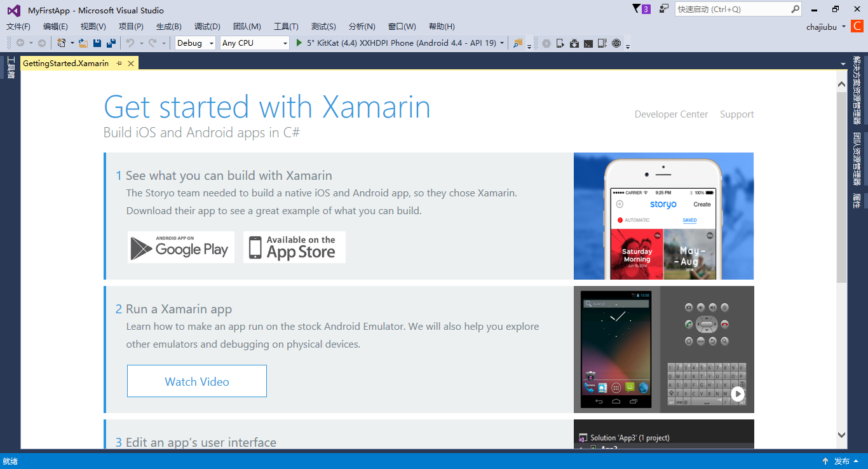Open the 文件(F) menu
The height and width of the screenshot is (469, 868).
click(18, 27)
